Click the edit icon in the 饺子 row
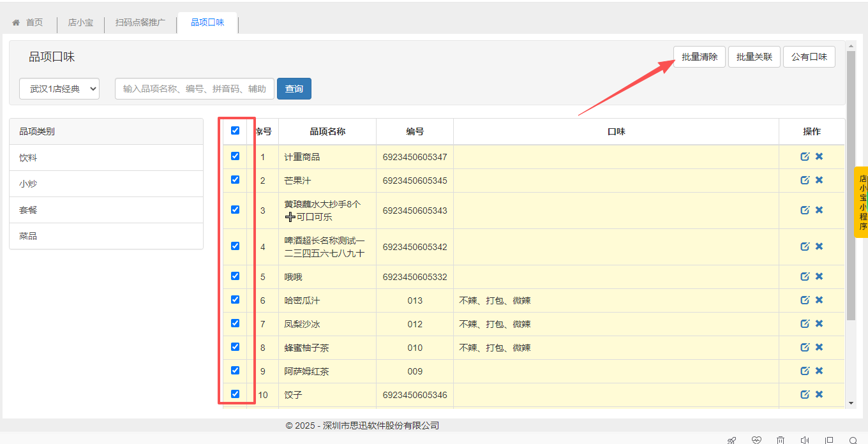 (805, 394)
